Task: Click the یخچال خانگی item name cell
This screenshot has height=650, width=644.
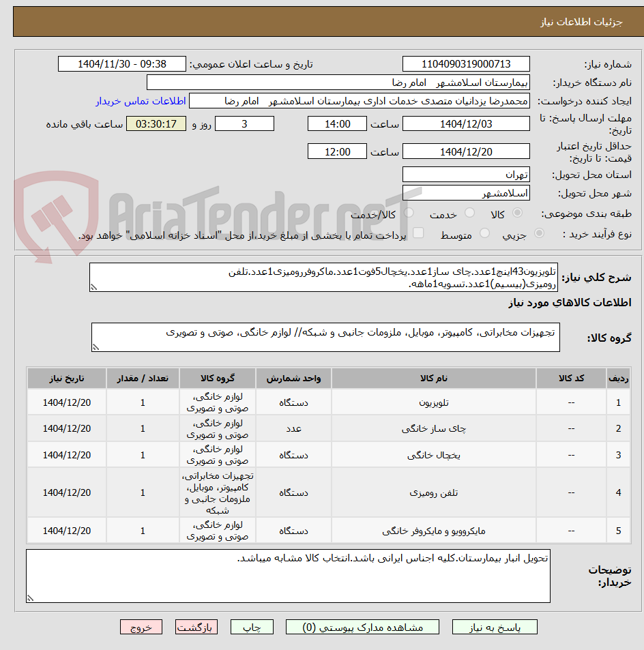Action: [x=434, y=455]
